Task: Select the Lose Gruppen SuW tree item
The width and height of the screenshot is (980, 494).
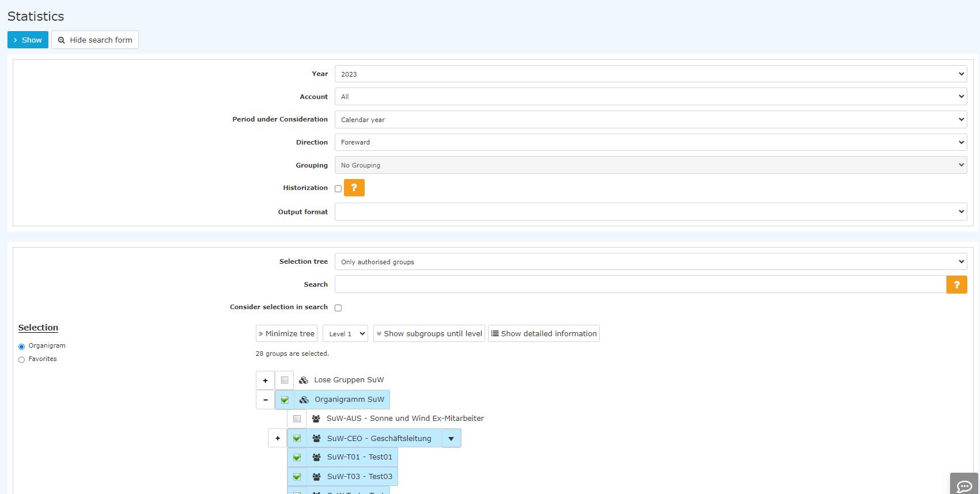Action: tap(349, 380)
